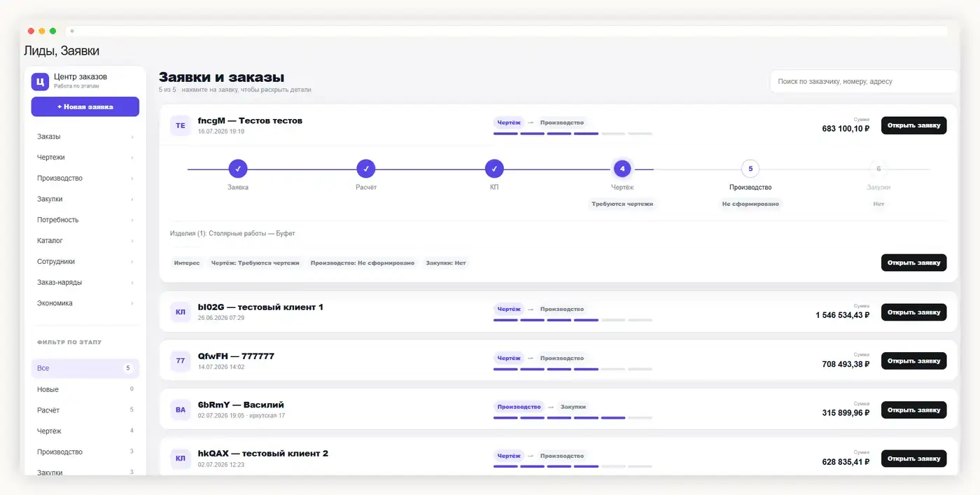Click the ВА avatar of Василий

tap(181, 410)
